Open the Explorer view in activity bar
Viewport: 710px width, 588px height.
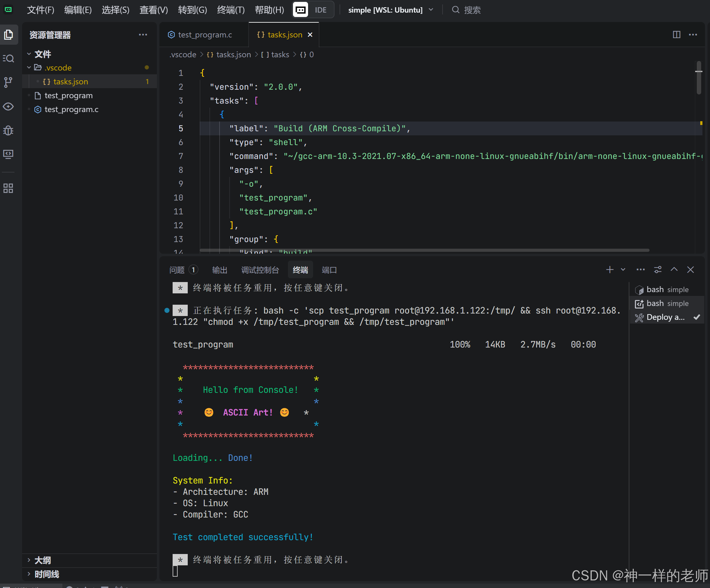tap(9, 35)
